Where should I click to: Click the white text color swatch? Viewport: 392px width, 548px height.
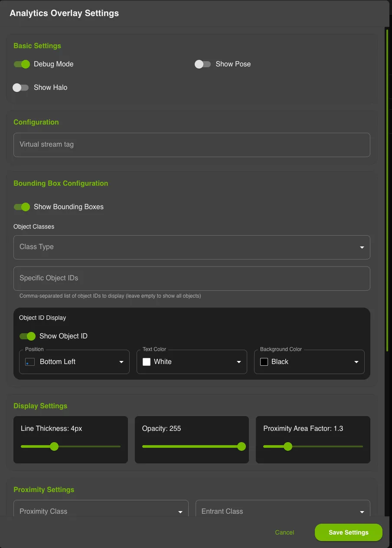[x=147, y=362]
